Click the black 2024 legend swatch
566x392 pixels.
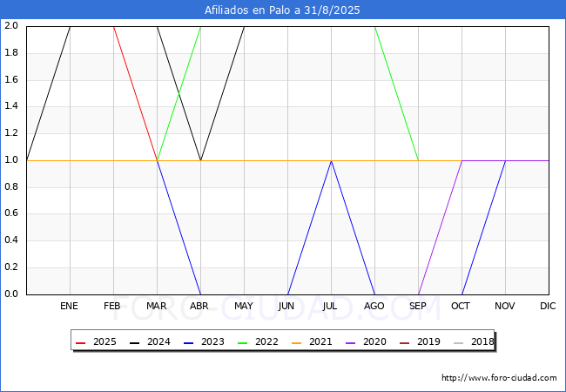(134, 342)
